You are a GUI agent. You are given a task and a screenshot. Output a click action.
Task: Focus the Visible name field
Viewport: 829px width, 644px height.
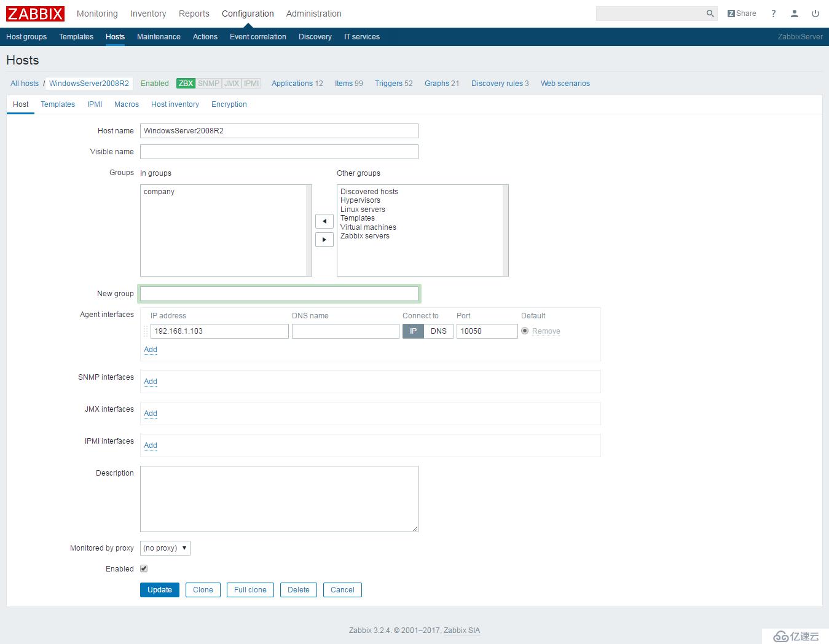tap(279, 152)
